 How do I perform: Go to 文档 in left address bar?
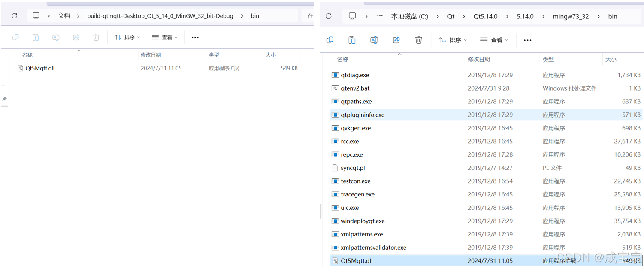(64, 16)
